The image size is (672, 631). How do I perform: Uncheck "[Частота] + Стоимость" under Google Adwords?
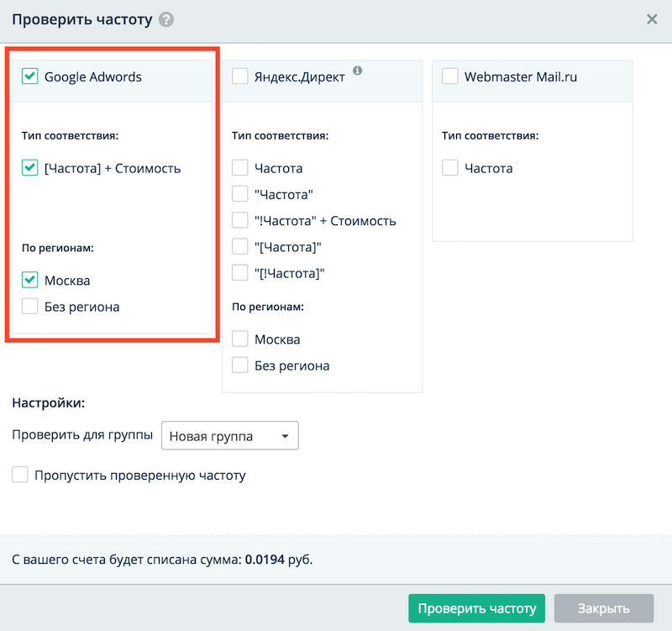click(x=30, y=168)
